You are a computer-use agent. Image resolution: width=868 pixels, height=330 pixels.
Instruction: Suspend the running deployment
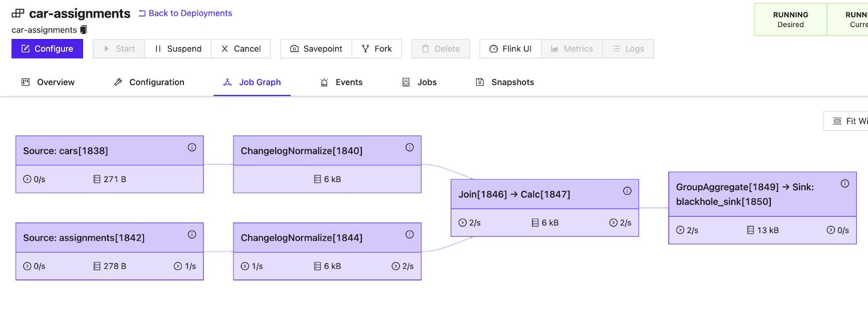click(178, 49)
